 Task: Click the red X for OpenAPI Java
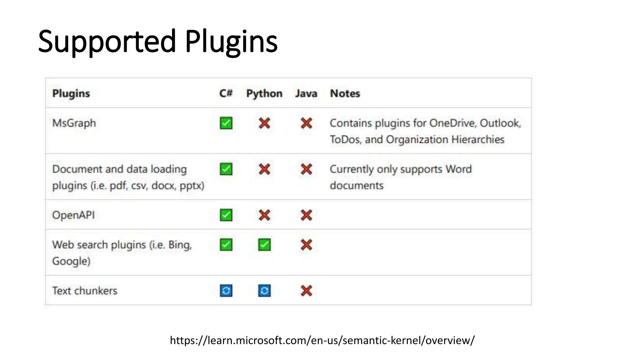(306, 215)
